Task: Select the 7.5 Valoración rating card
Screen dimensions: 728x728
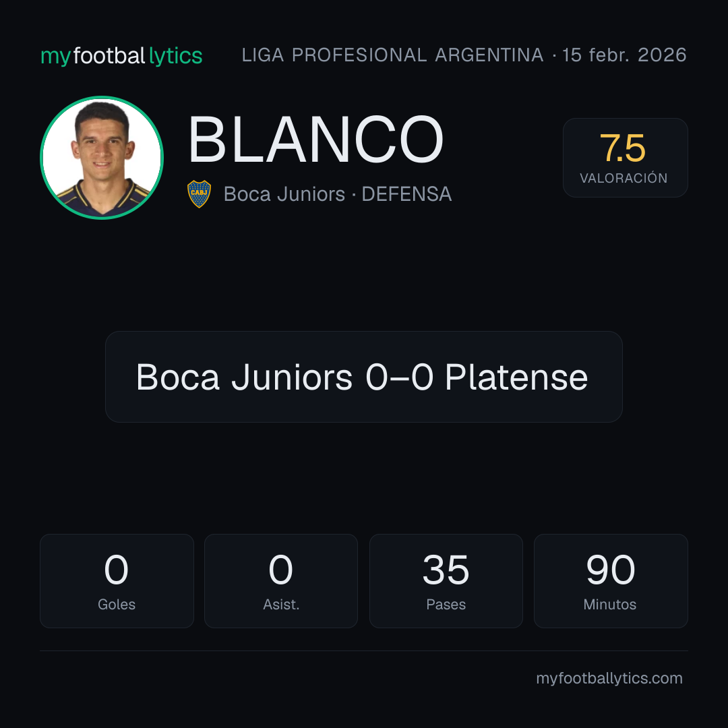Action: (625, 157)
